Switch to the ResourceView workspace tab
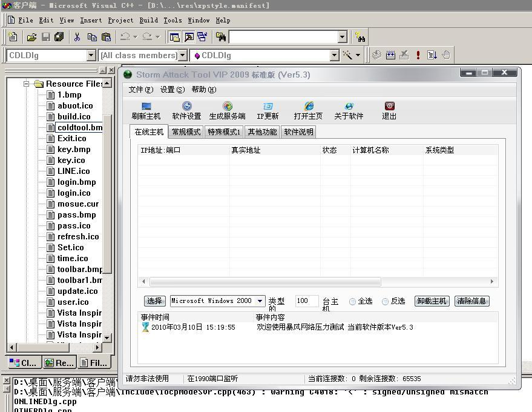Viewport: 532px width, 412px height. coord(60,363)
